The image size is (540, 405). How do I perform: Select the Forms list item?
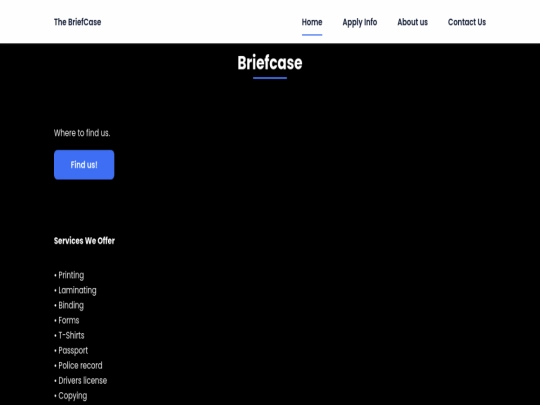click(67, 320)
